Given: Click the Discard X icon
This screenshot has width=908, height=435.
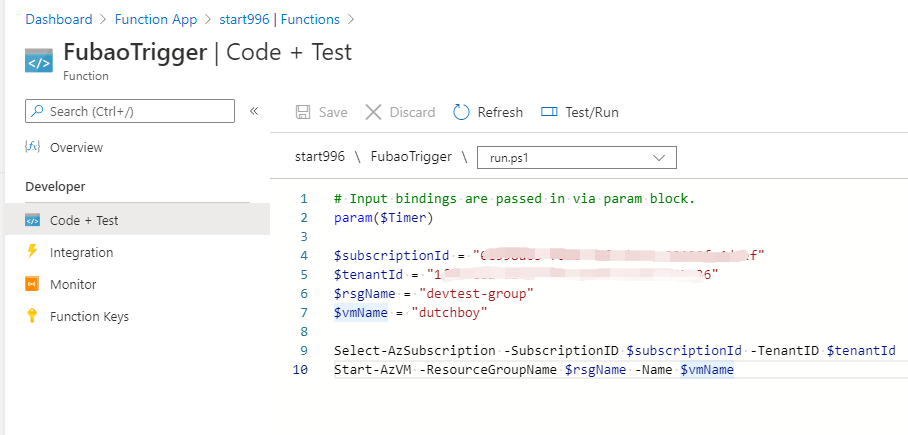Looking at the screenshot, I should (374, 112).
